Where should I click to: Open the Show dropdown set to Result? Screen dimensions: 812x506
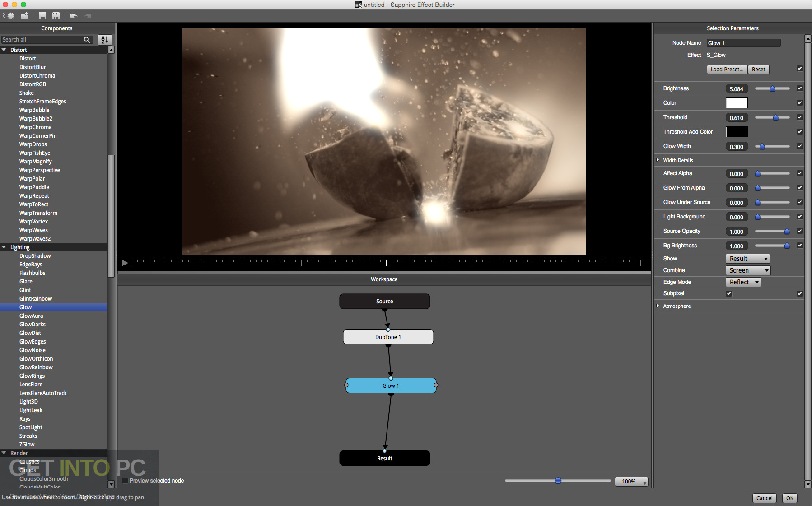(748, 259)
